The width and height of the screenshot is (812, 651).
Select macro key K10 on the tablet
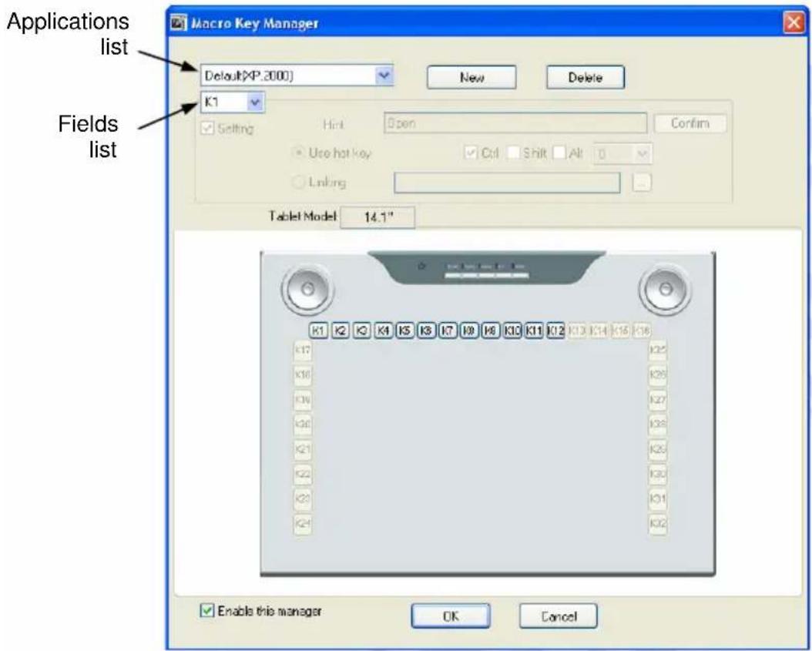512,331
